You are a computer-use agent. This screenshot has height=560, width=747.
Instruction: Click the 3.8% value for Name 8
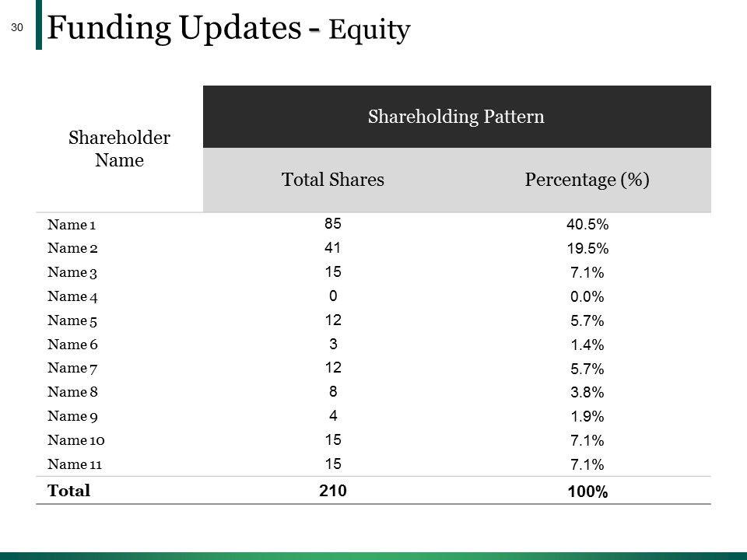[587, 393]
